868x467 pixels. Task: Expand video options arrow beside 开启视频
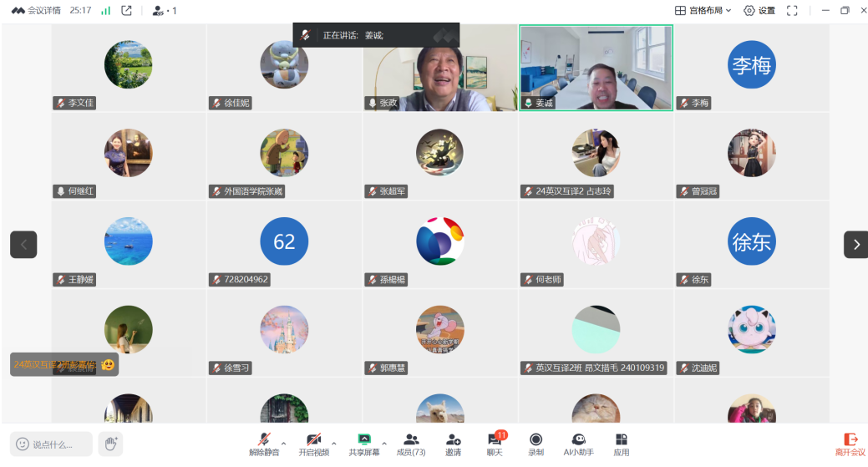(x=333, y=443)
